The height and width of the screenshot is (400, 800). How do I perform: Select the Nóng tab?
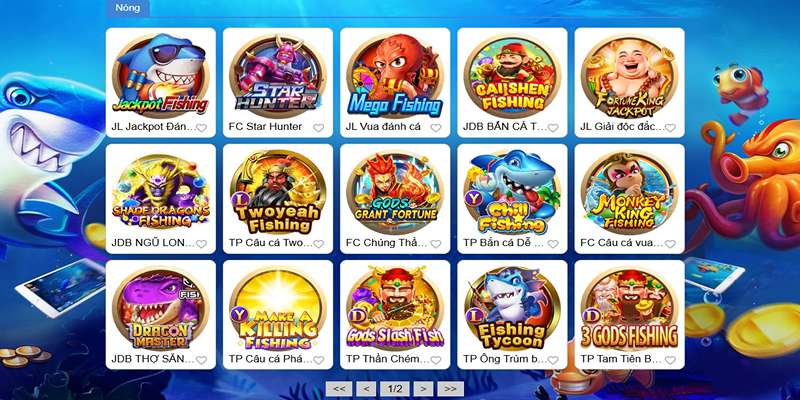[128, 8]
